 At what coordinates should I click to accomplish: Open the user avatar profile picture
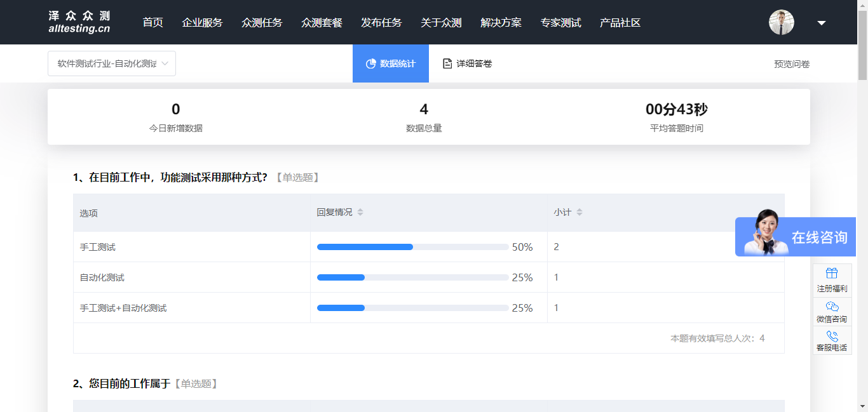(782, 22)
